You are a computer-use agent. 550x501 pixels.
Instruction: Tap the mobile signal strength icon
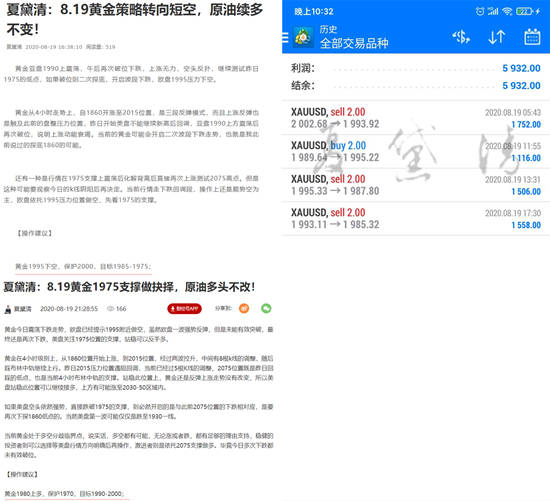[x=493, y=11]
